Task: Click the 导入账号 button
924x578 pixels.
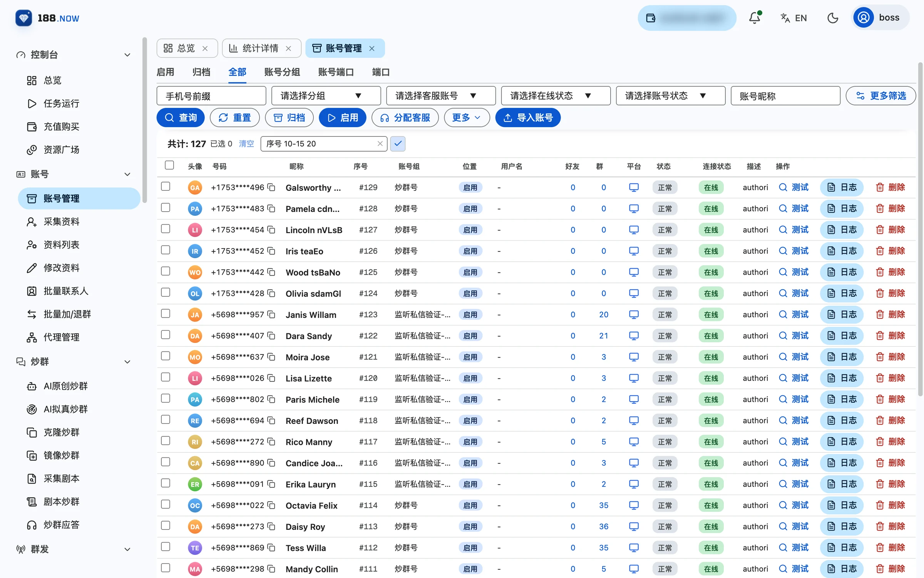Action: 528,118
